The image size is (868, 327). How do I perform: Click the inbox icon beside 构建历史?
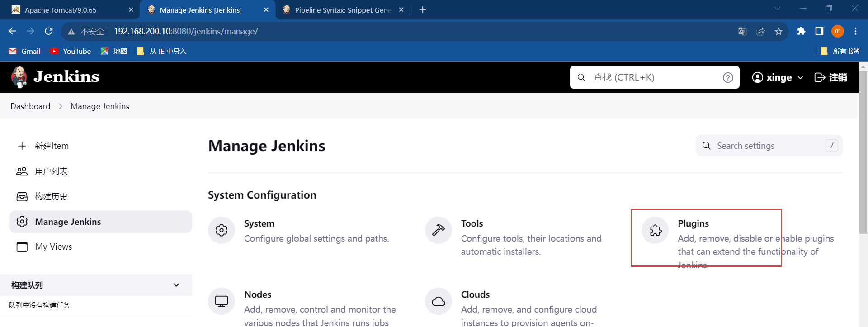coord(22,196)
